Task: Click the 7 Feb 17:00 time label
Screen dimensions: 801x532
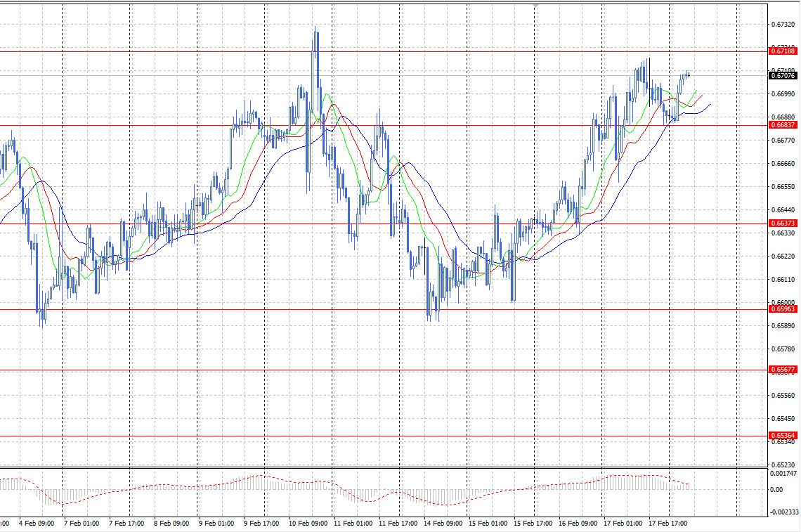Action: [x=126, y=524]
